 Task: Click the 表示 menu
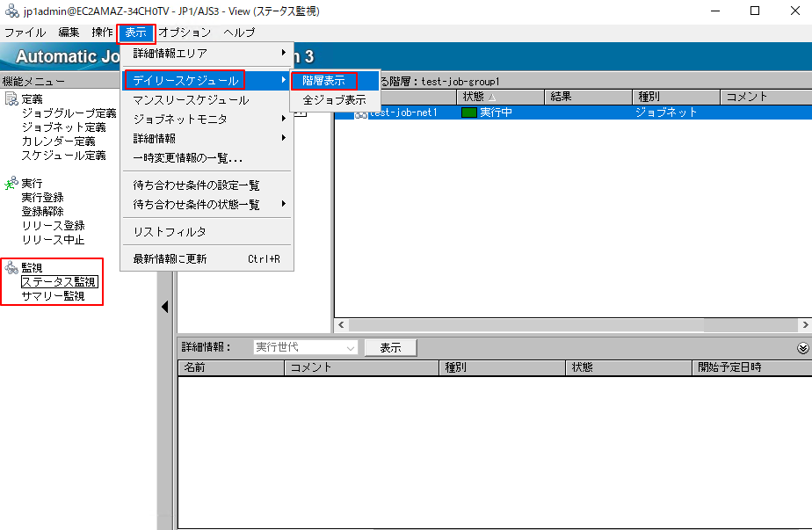coord(135,33)
